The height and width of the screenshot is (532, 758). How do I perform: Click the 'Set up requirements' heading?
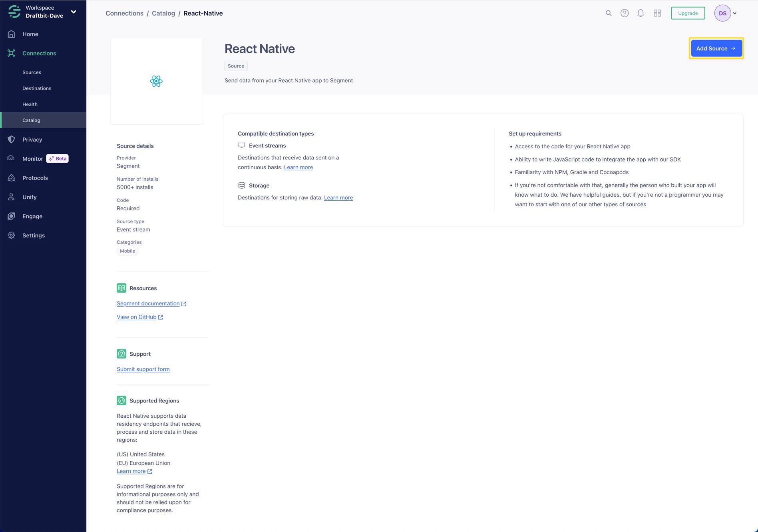[x=535, y=134]
